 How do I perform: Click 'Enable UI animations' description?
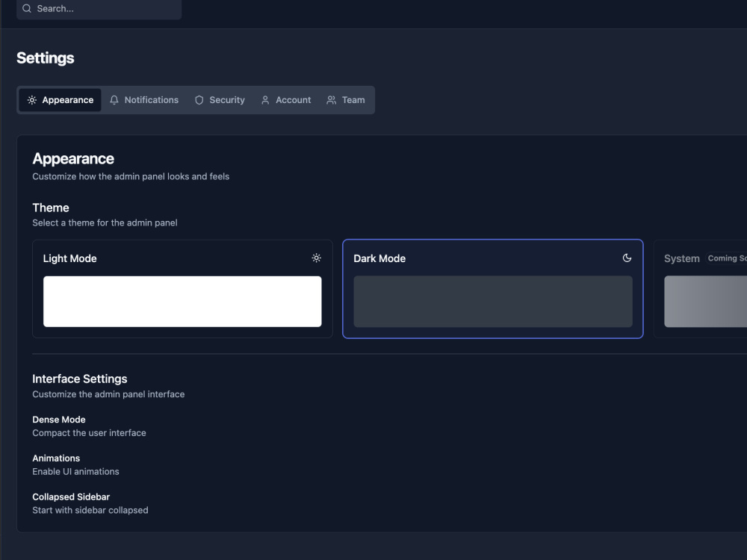(75, 471)
